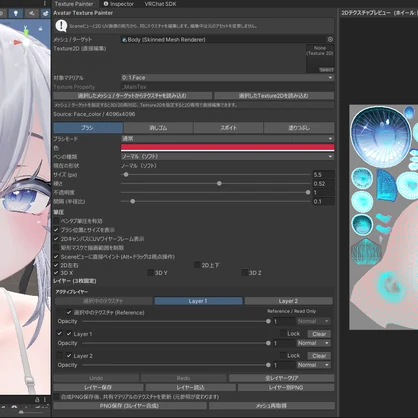This screenshot has width=418, height=418.
Task: Click the gizmos toggle icon in scene toolbar
Action: (45, 13)
